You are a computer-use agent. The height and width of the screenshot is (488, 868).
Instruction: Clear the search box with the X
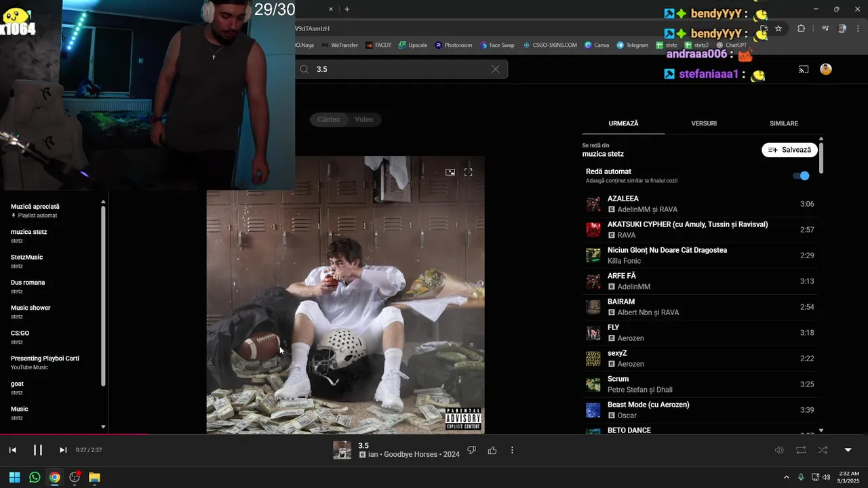(x=496, y=69)
